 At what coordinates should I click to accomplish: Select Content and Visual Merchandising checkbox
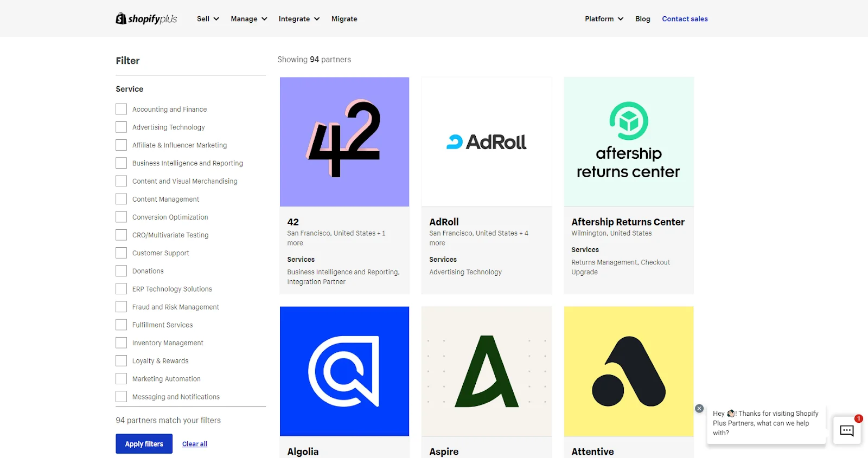[x=121, y=181]
